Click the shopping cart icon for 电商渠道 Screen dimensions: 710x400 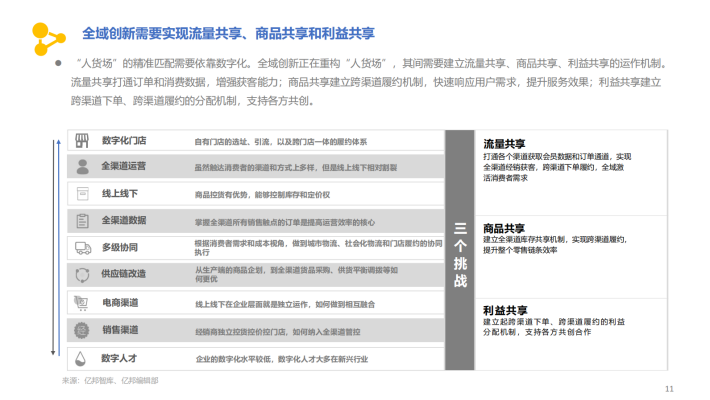[81, 302]
